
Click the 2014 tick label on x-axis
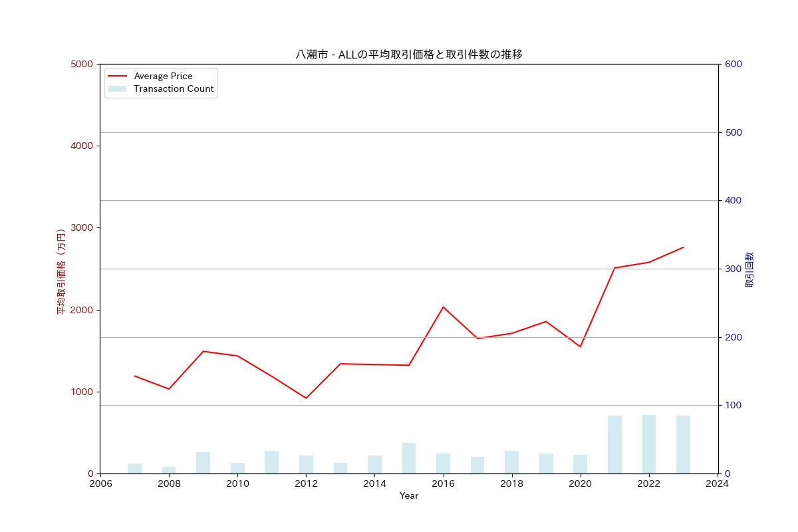(x=374, y=484)
